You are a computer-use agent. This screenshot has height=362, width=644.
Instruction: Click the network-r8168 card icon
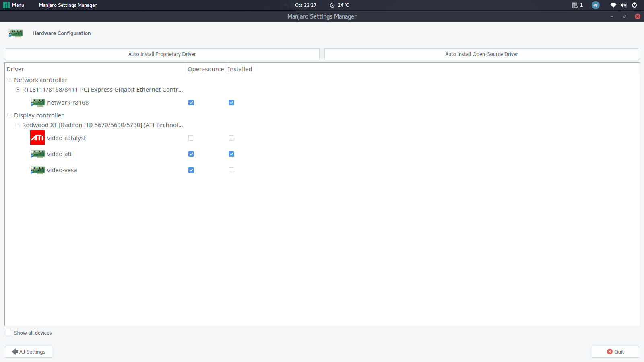coord(38,103)
